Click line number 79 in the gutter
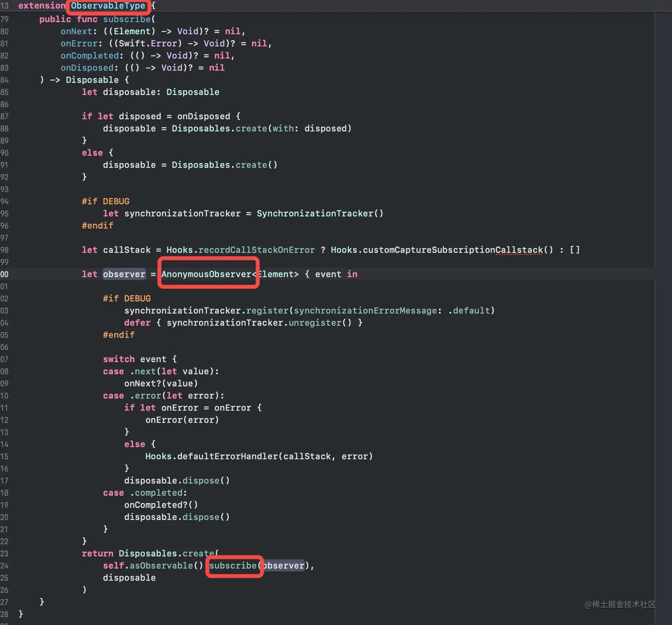The height and width of the screenshot is (625, 672). point(4,19)
